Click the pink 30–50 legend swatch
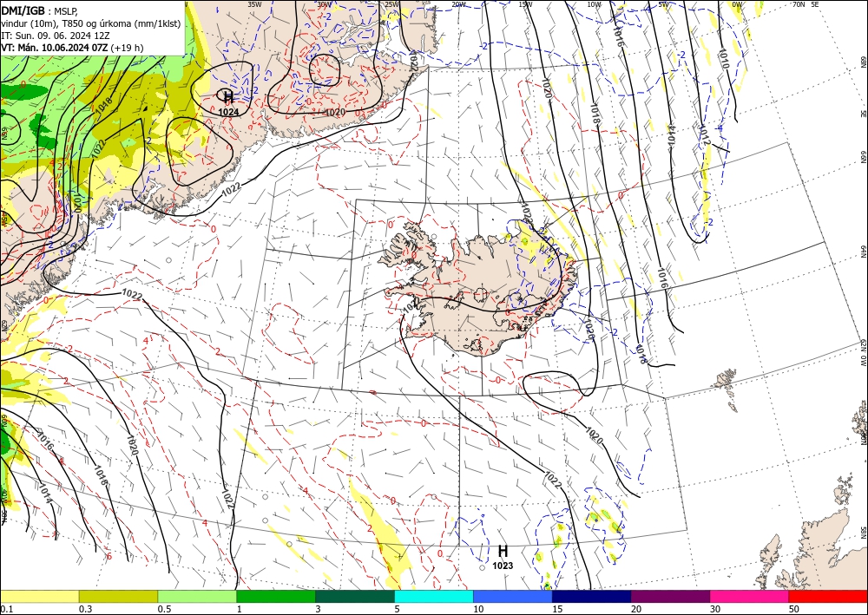 [750, 596]
